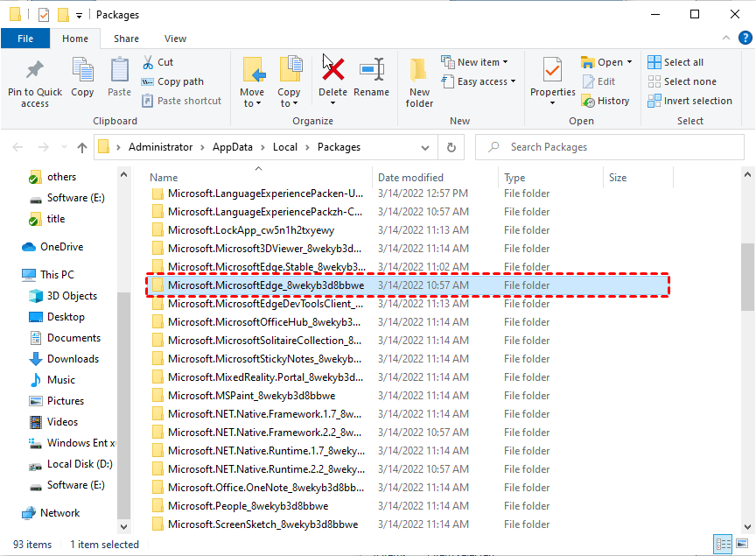Switch to the Home ribbon tab
Screen dimensions: 756x556
tap(75, 39)
